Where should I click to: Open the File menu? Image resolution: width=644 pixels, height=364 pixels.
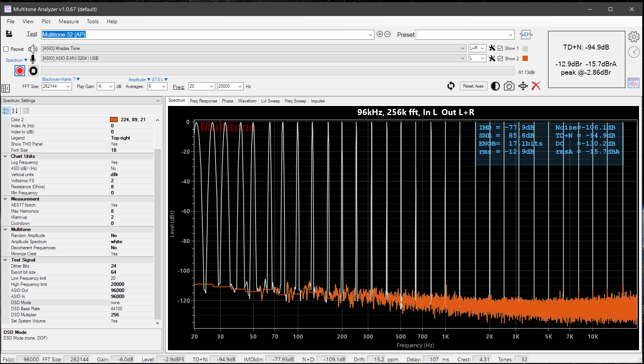pos(11,21)
